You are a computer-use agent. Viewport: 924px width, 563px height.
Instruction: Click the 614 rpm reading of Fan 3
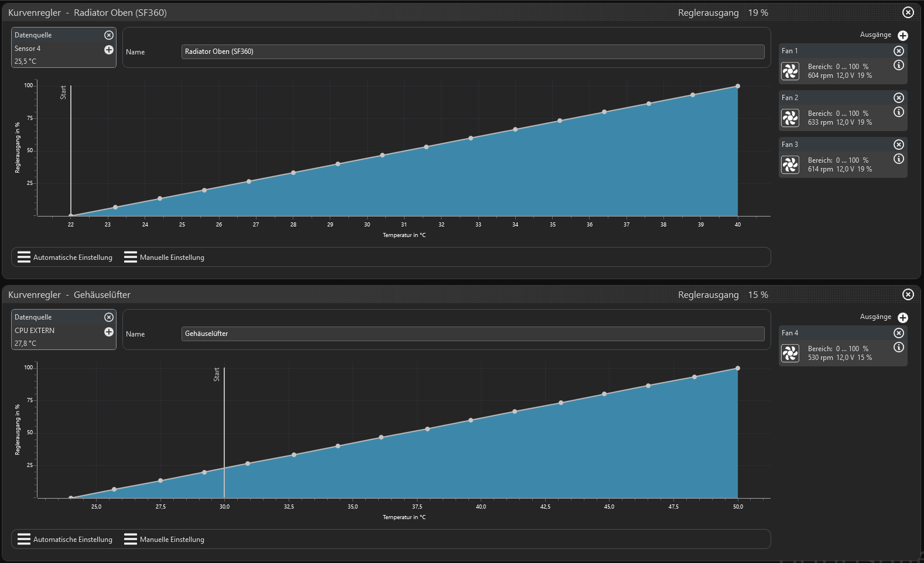(820, 169)
